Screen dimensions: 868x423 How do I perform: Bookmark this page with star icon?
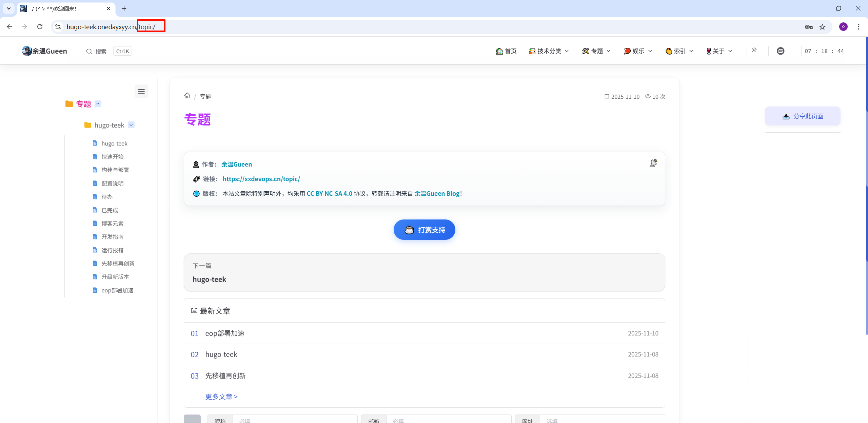[x=823, y=27]
